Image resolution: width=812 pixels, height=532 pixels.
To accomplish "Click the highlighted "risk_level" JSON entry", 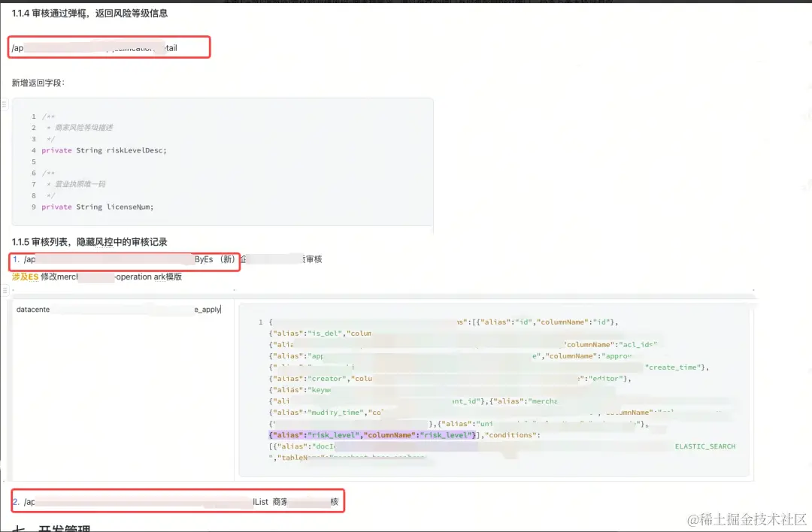I will click(x=372, y=435).
